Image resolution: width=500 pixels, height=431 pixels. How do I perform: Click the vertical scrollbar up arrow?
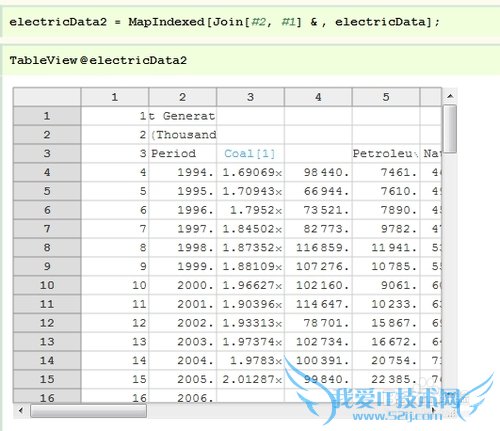(450, 96)
